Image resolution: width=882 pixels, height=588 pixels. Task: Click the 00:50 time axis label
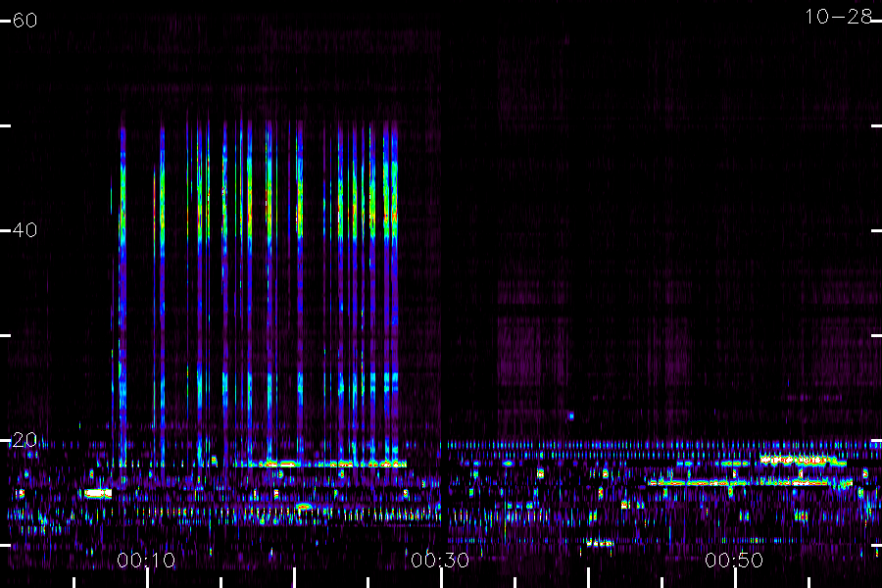pos(734,560)
